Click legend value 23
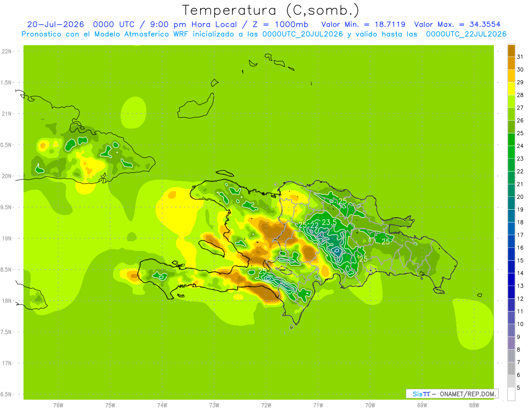 point(520,158)
